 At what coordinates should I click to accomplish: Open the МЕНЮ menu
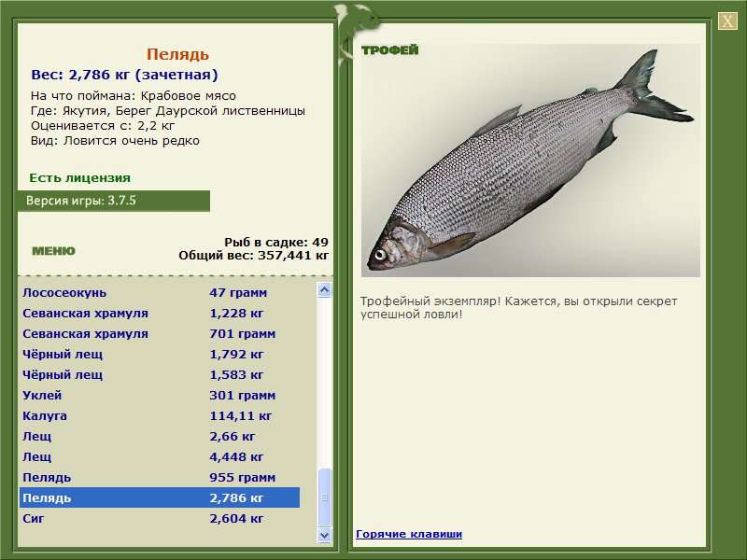[53, 251]
